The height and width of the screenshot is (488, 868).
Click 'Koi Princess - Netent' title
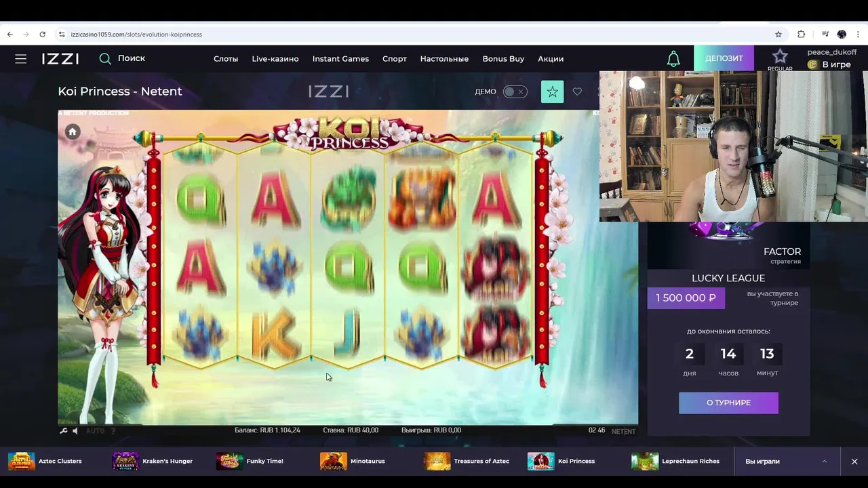pyautogui.click(x=120, y=91)
